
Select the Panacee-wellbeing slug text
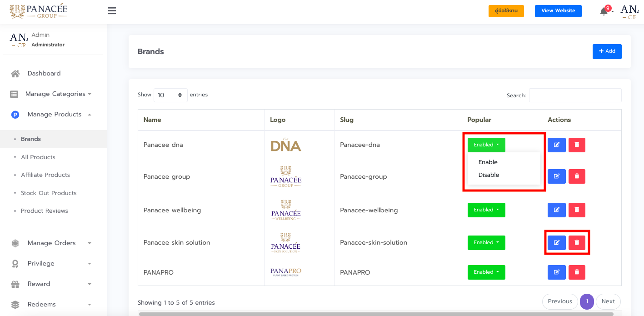[x=369, y=211]
